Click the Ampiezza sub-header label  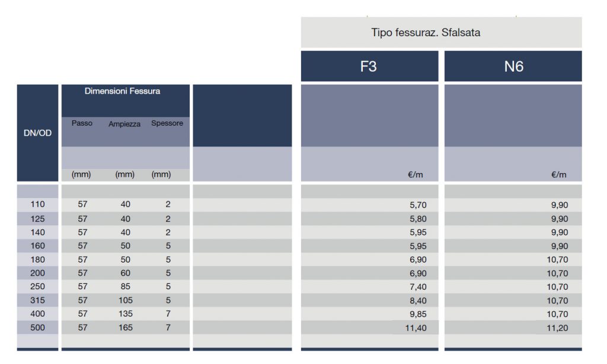124,124
